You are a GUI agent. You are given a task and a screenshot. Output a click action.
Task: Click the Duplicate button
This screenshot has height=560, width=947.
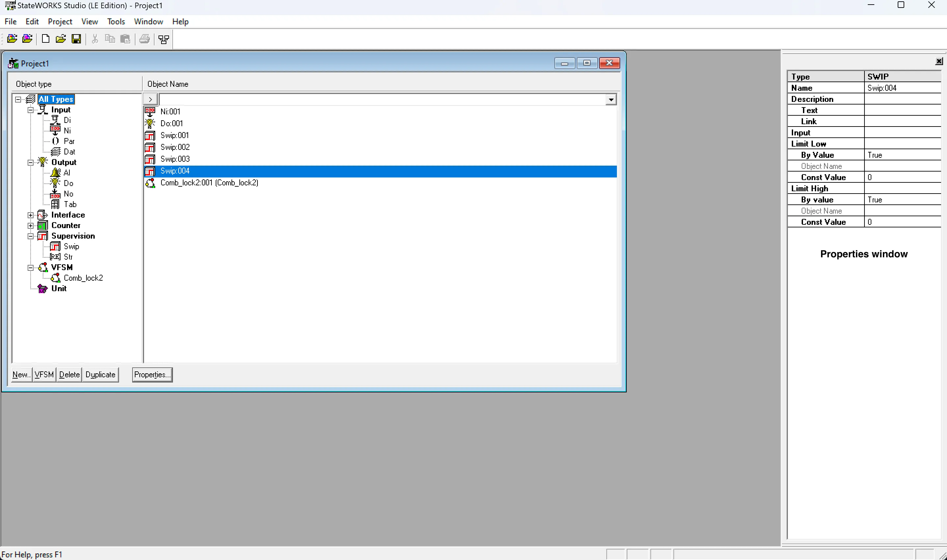tap(100, 374)
